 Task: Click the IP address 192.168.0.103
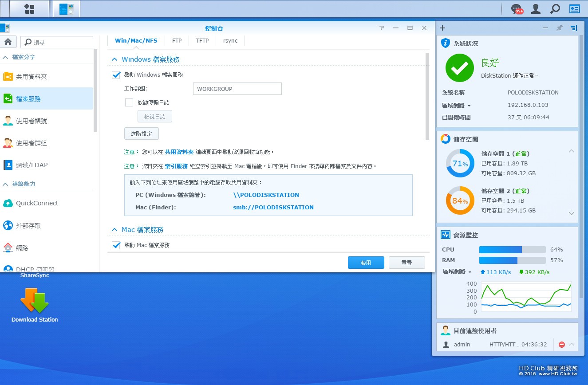coord(528,105)
